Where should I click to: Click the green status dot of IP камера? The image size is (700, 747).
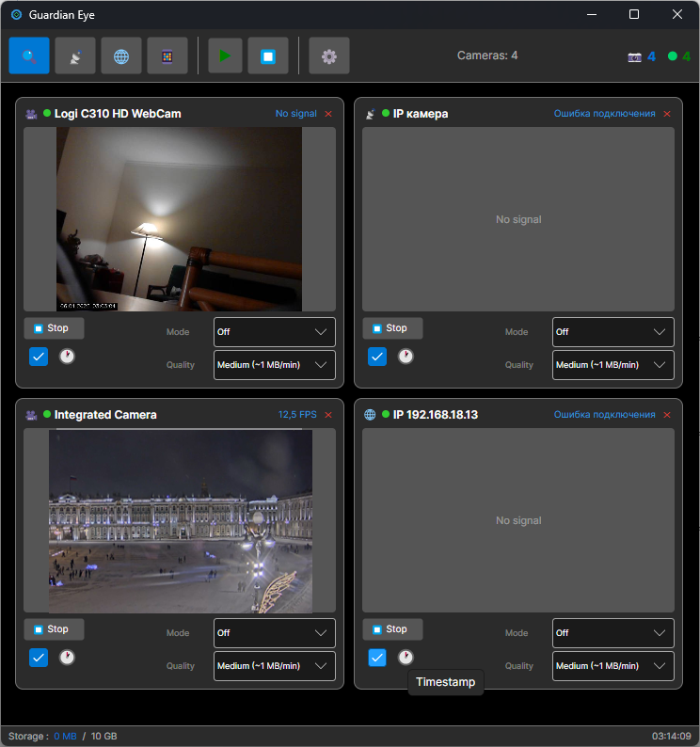coord(386,113)
